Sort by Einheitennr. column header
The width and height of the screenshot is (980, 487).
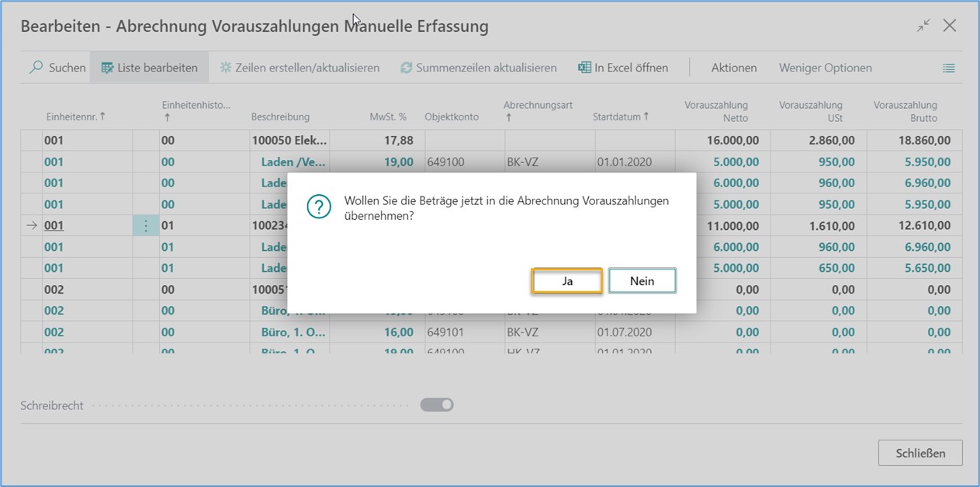click(74, 117)
